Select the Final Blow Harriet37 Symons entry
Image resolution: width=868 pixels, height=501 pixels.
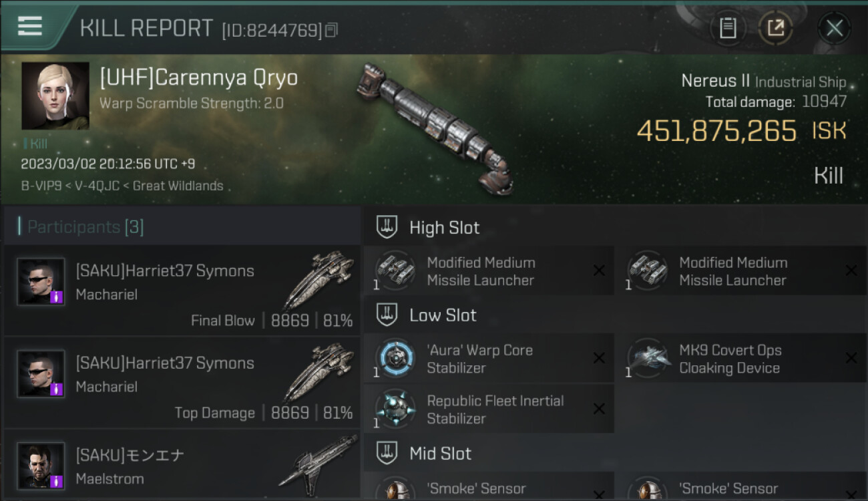click(x=182, y=291)
